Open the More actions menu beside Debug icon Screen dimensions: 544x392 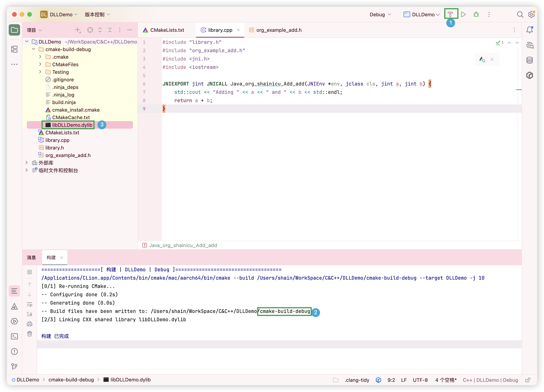coord(489,14)
